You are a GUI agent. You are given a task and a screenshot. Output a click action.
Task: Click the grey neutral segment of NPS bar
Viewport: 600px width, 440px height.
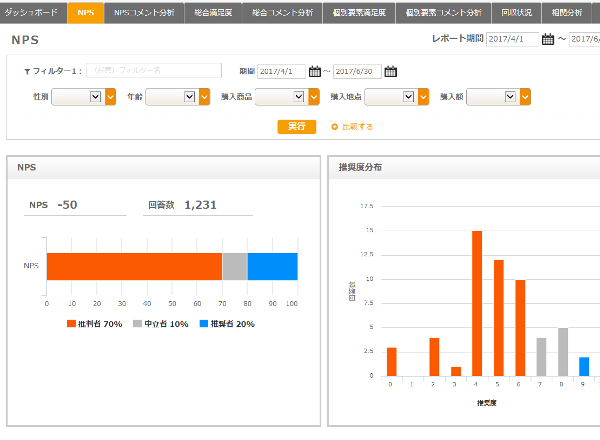235,266
